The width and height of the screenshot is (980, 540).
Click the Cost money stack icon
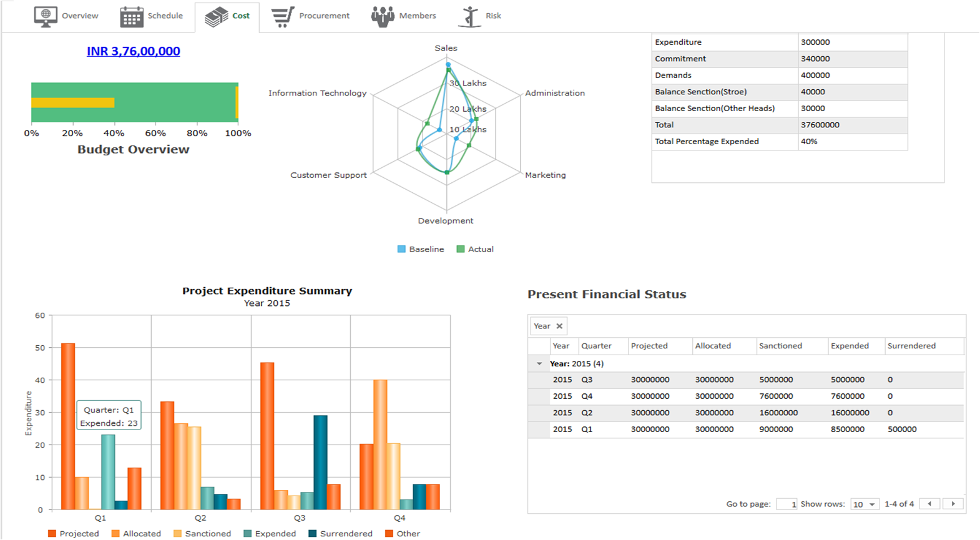pyautogui.click(x=217, y=17)
